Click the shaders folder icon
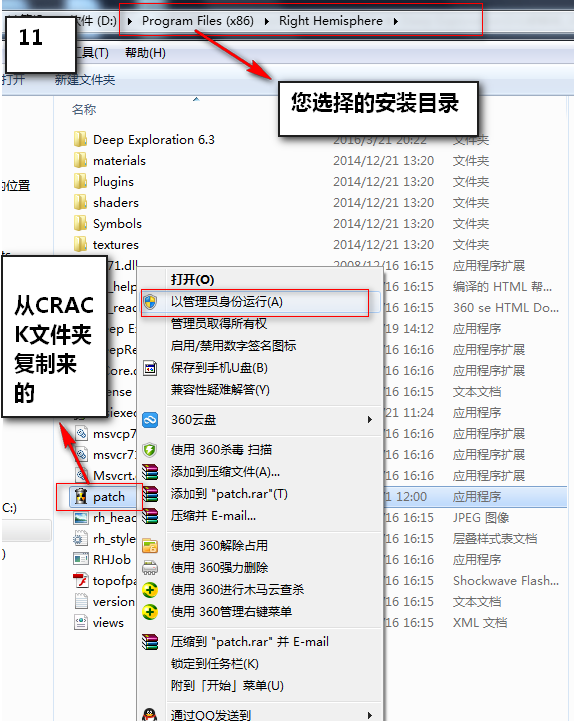This screenshot has height=721, width=574. pos(80,202)
